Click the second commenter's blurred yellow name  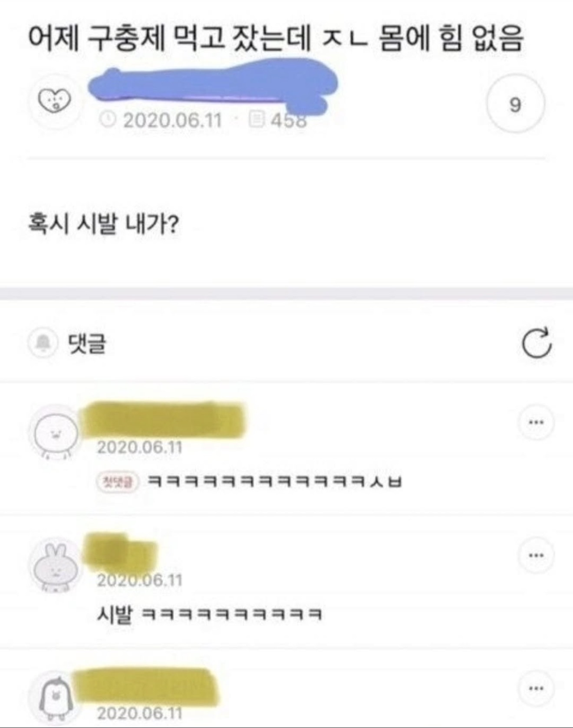[119, 553]
